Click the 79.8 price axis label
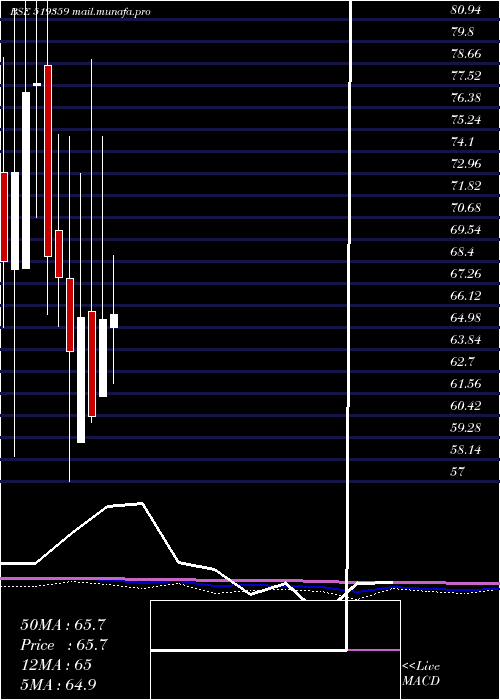The width and height of the screenshot is (500, 700). [x=462, y=32]
